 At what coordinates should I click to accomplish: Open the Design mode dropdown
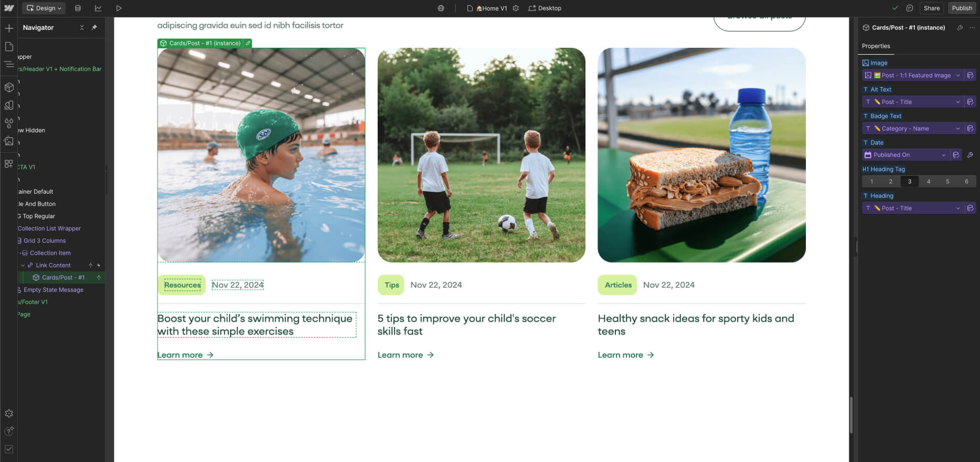44,8
